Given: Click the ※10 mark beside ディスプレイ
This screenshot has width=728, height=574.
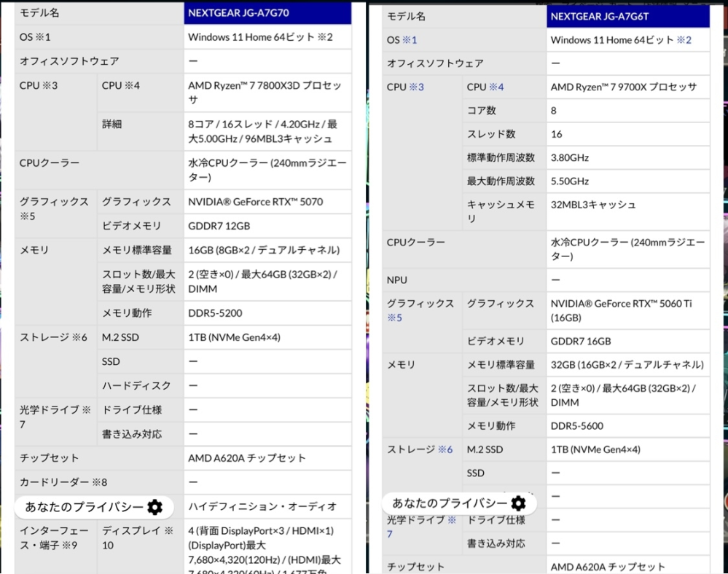Looking at the screenshot, I should (138, 538).
